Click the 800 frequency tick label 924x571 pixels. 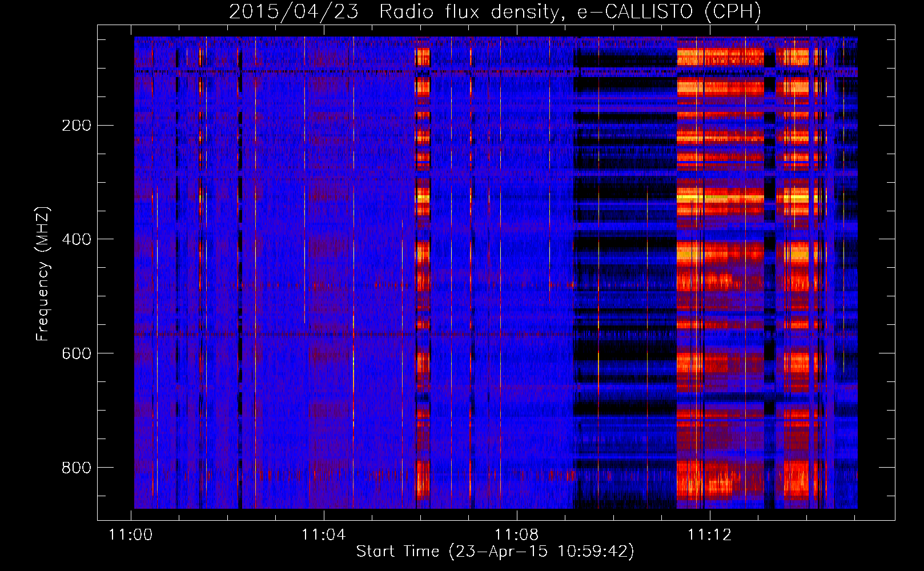77,468
